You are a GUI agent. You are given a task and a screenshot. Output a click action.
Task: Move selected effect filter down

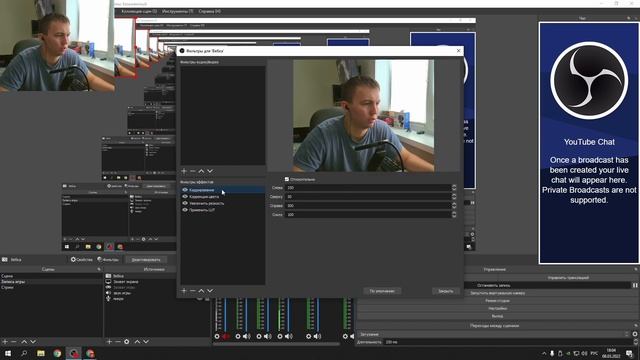click(x=210, y=291)
